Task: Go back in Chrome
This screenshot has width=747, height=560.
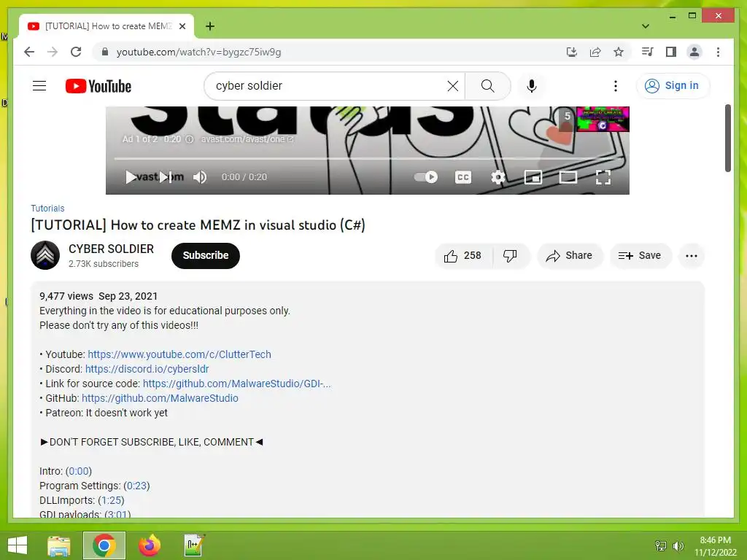Action: pyautogui.click(x=29, y=52)
